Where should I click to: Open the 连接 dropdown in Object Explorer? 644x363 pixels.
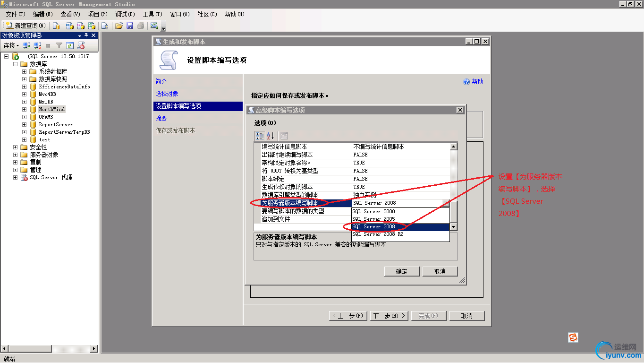[11, 45]
